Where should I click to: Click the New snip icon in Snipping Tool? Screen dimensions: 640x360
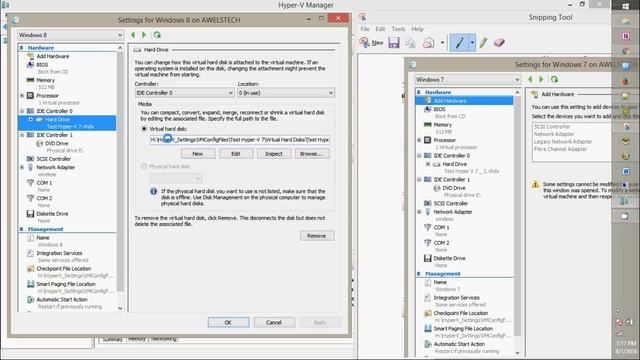pos(371,42)
